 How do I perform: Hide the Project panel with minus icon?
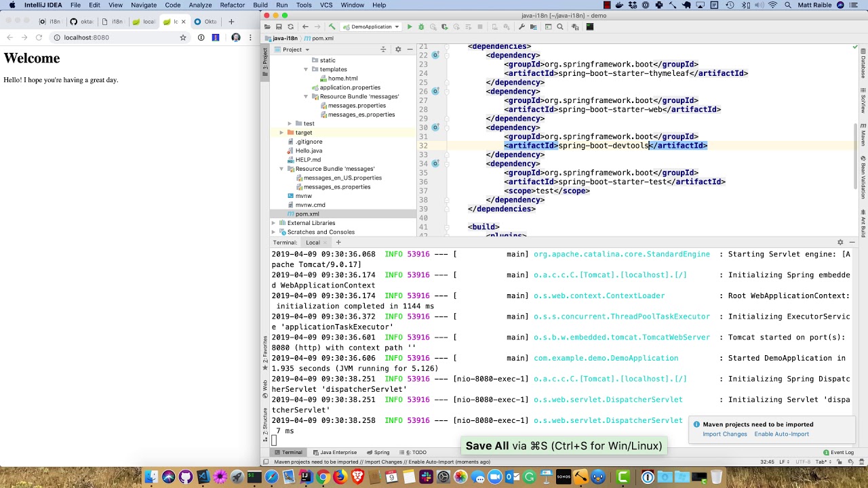coord(410,49)
